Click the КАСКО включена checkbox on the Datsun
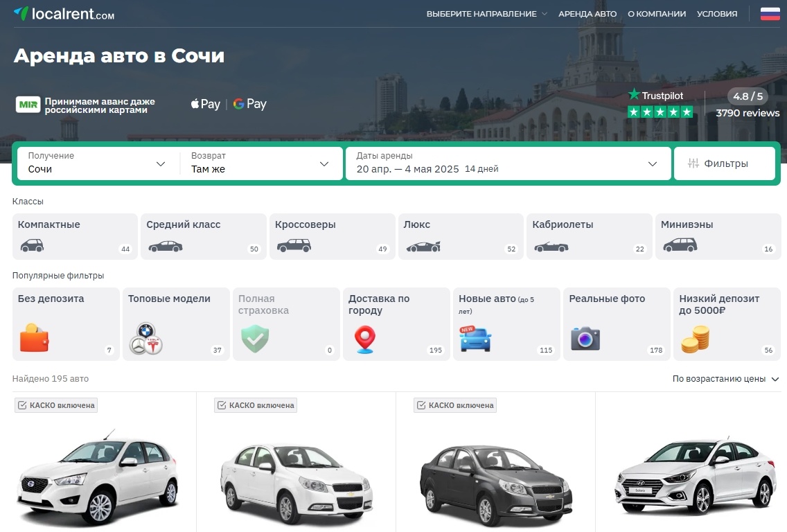Viewport: 787px width, 532px height. pyautogui.click(x=55, y=405)
